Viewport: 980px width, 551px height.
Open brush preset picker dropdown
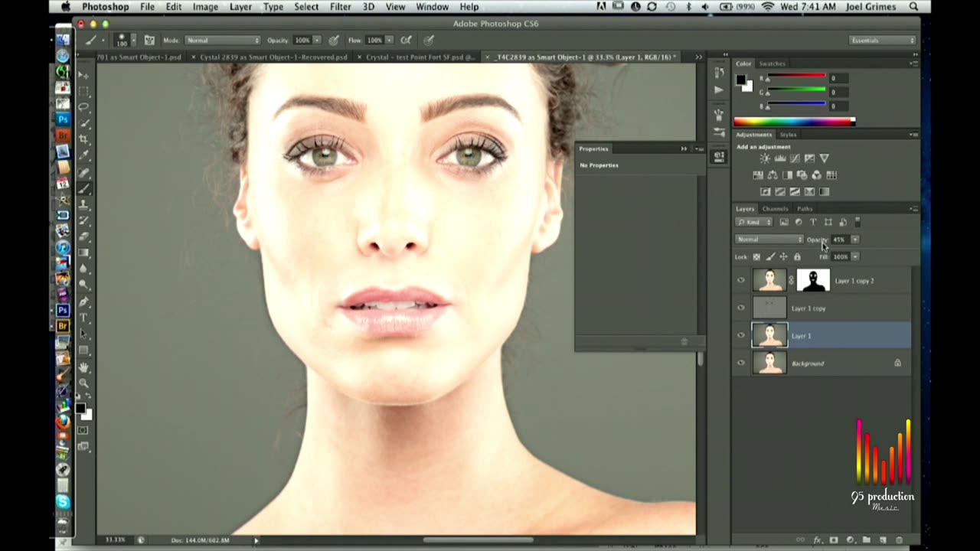click(133, 40)
